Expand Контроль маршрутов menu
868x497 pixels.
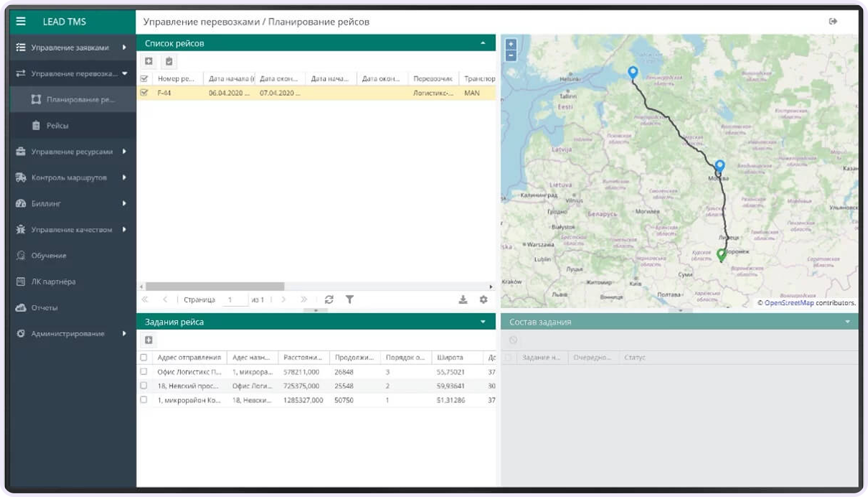tap(72, 177)
